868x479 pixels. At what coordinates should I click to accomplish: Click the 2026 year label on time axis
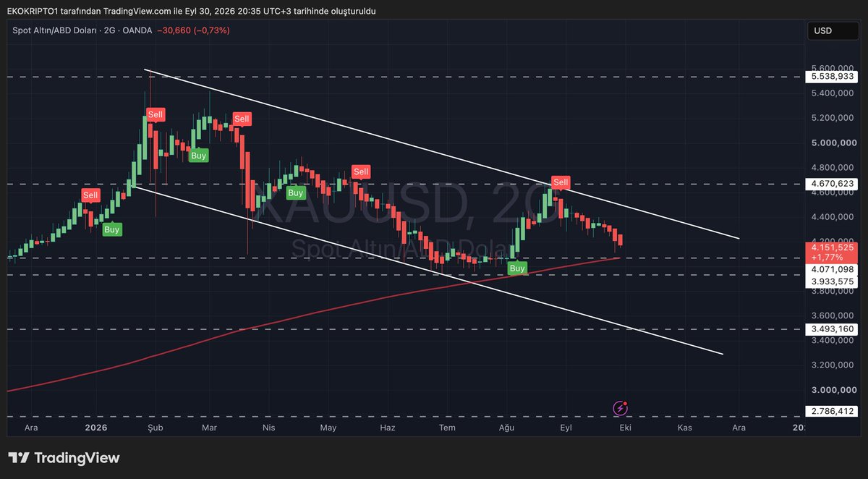coord(95,428)
